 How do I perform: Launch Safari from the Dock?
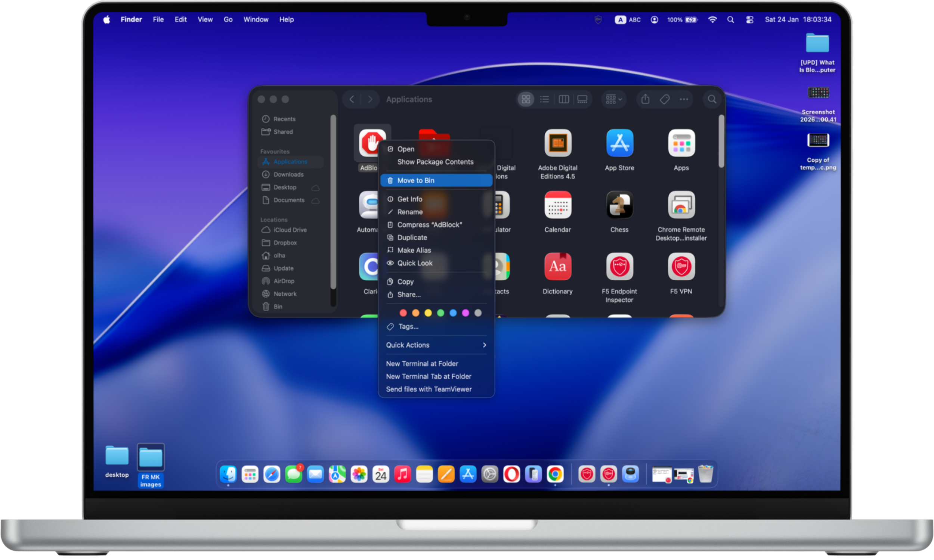(x=272, y=475)
